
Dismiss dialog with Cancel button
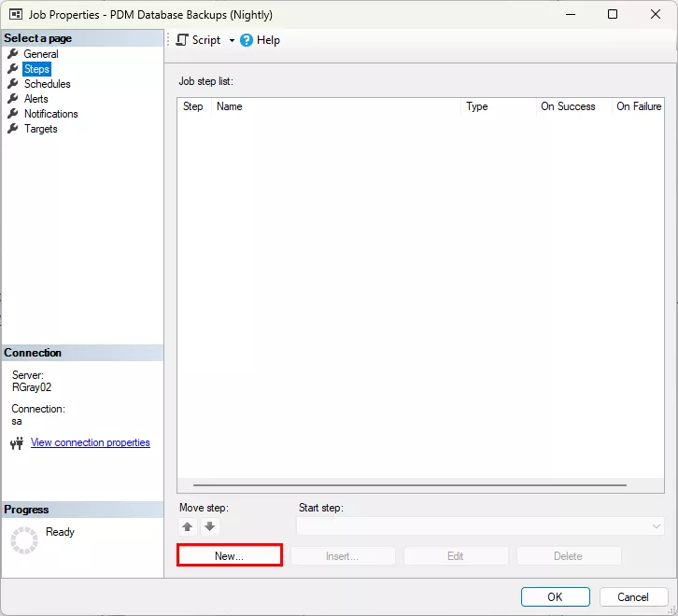[633, 597]
